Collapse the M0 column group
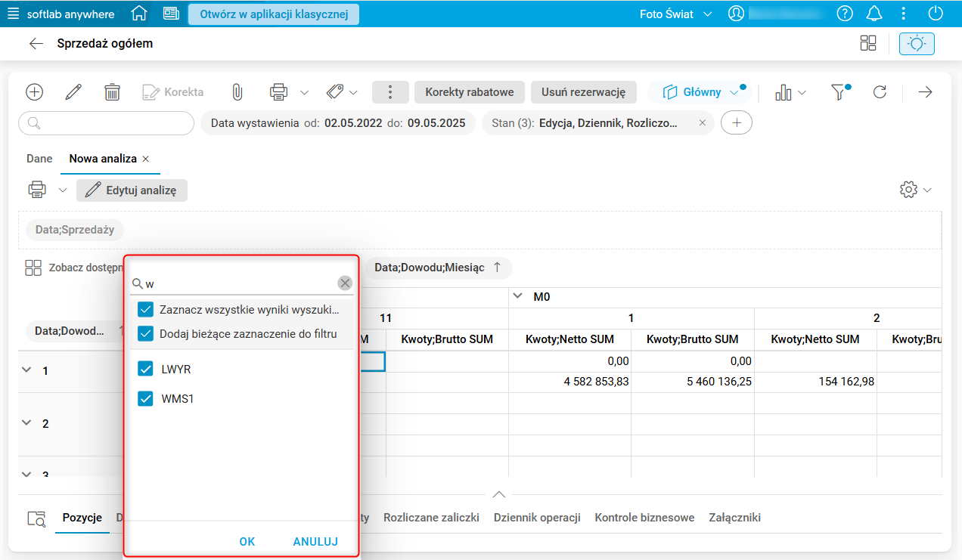This screenshot has height=560, width=962. [x=518, y=296]
